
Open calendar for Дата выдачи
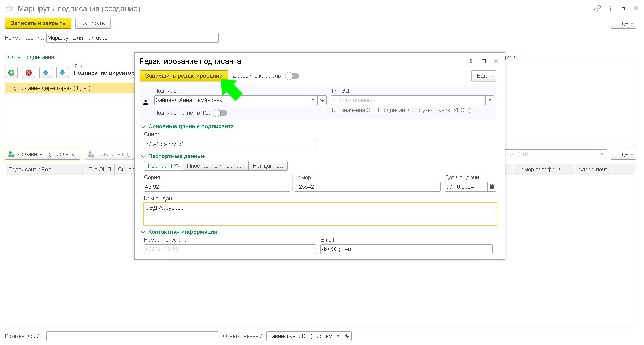tap(492, 187)
